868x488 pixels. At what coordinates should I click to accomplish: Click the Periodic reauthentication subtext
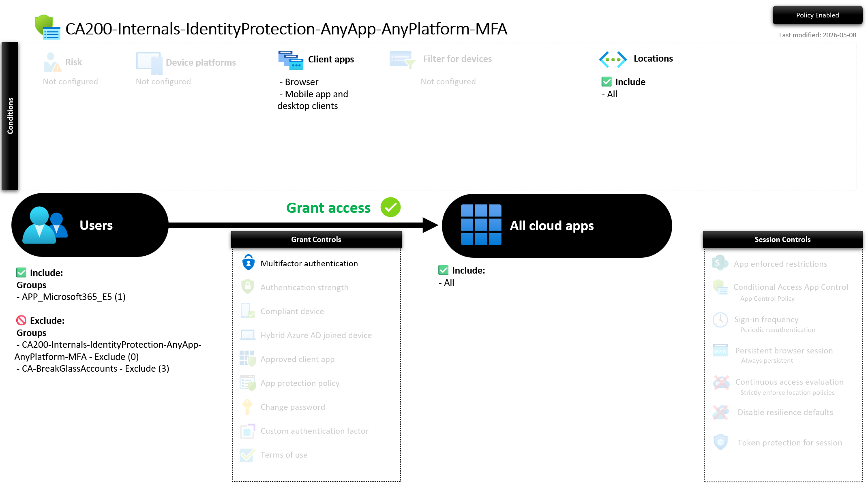click(778, 330)
